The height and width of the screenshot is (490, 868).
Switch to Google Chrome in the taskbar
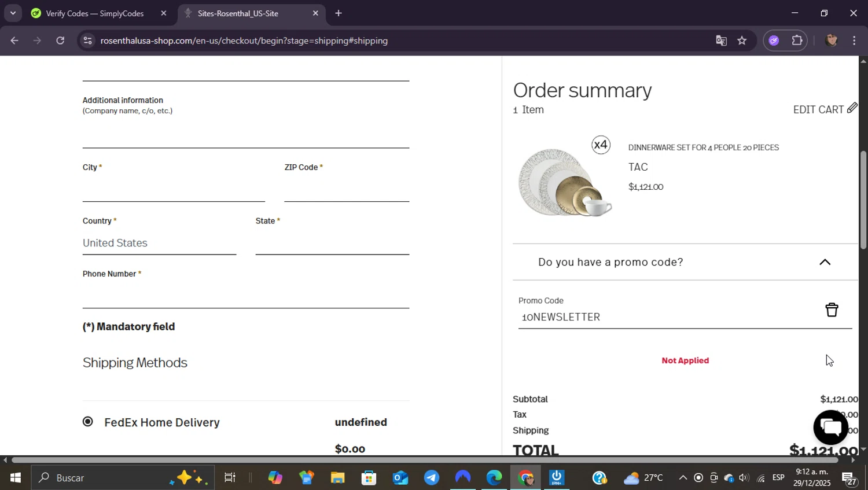tap(525, 478)
